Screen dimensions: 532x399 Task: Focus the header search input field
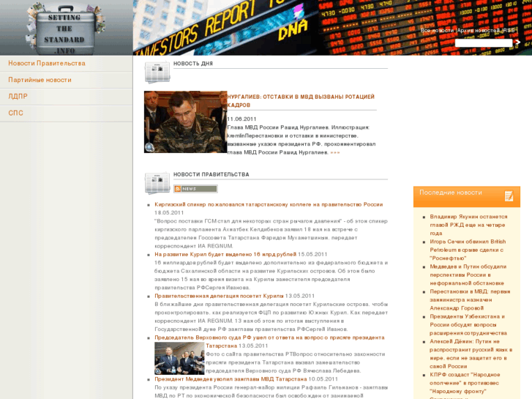click(x=484, y=42)
